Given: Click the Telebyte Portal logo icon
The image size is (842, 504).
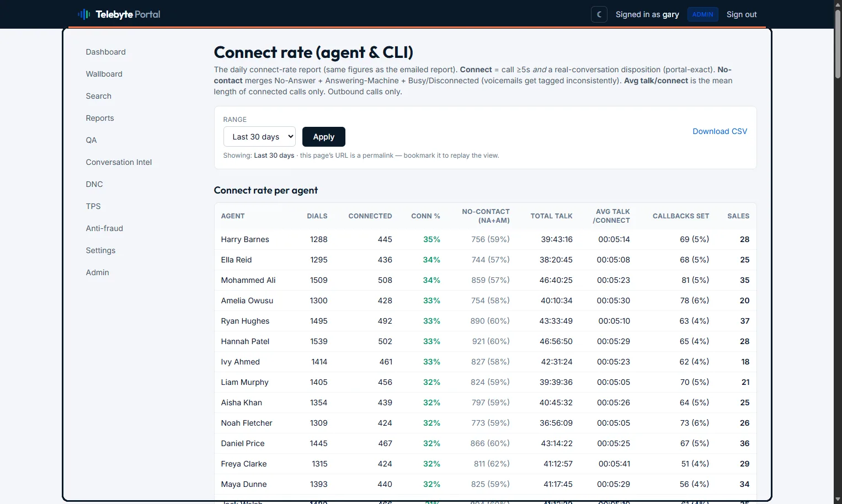Looking at the screenshot, I should click(x=84, y=14).
